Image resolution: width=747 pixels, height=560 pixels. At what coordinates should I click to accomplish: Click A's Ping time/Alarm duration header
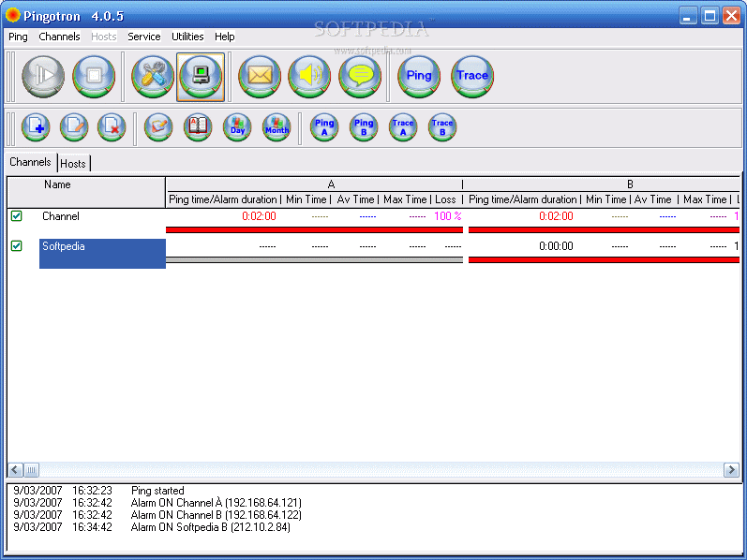pyautogui.click(x=223, y=199)
